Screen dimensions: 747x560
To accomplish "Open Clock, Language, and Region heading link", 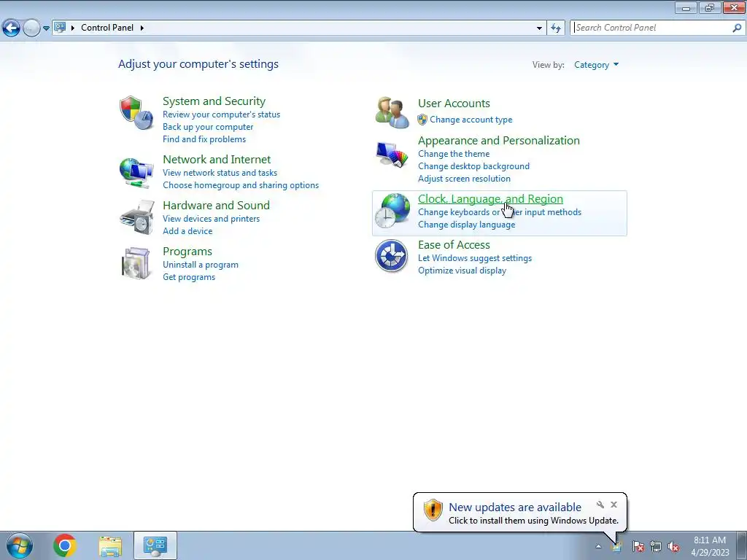I will click(490, 198).
